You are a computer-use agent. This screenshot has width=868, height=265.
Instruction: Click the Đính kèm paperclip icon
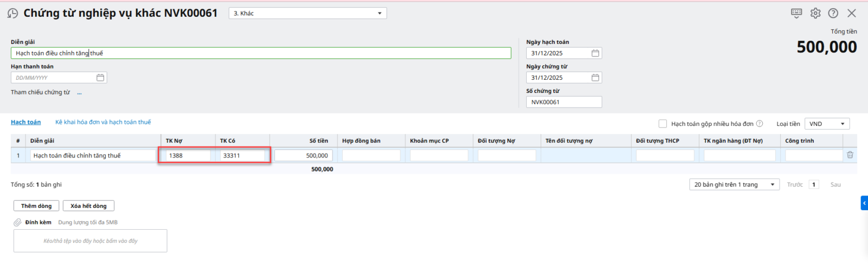[17, 222]
